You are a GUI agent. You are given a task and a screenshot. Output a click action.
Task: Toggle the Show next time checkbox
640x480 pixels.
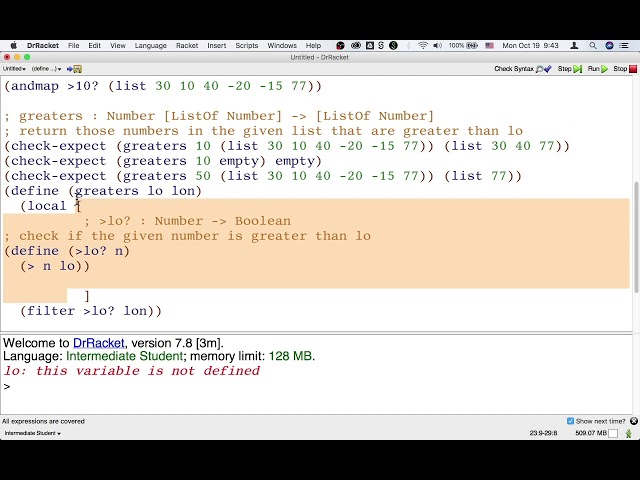[x=570, y=421]
